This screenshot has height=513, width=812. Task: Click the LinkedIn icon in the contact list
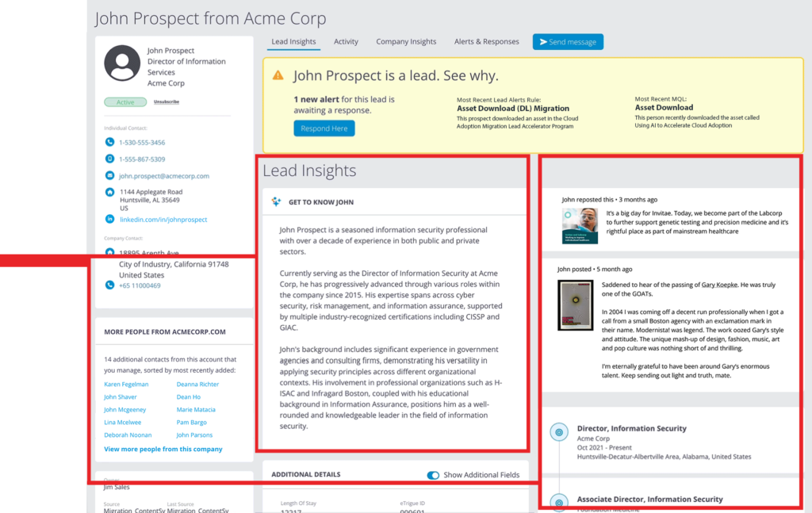[x=109, y=219]
